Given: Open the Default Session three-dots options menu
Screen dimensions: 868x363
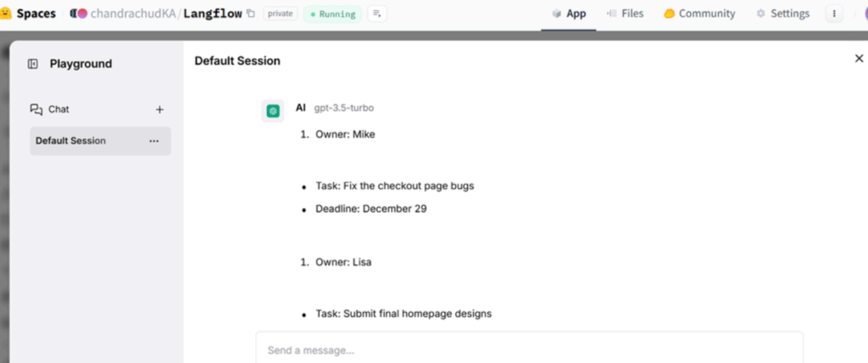Looking at the screenshot, I should (153, 141).
